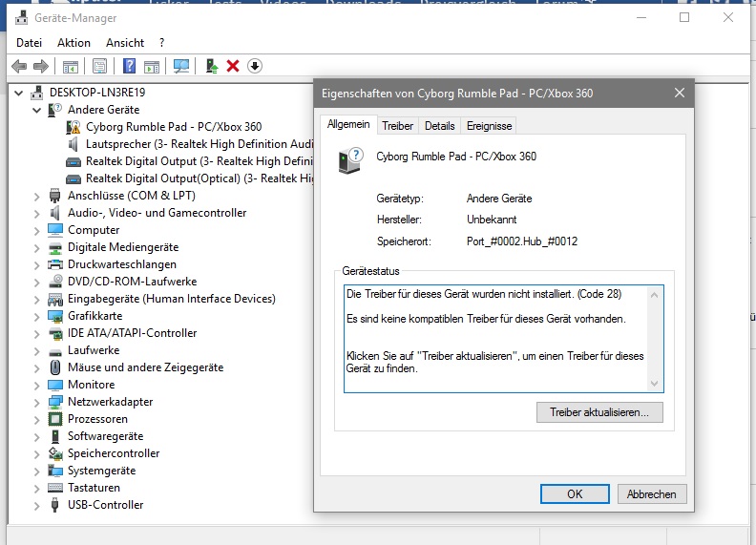Click the USB-Controller plug icon
Screen dimensions: 756x545
click(x=55, y=505)
